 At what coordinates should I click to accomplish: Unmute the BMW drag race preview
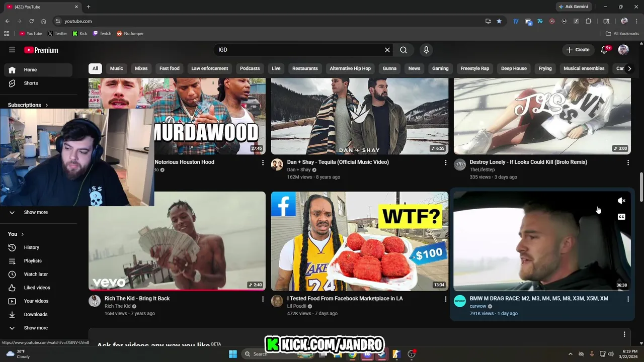click(x=621, y=201)
